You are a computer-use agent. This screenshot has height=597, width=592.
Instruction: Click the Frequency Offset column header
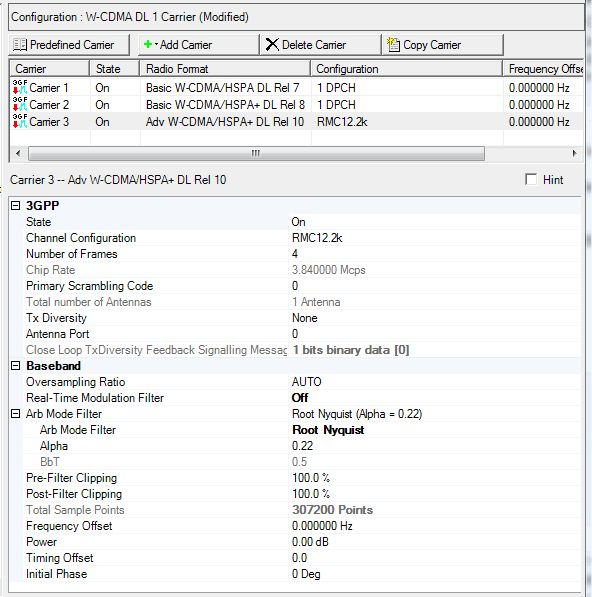click(x=544, y=69)
